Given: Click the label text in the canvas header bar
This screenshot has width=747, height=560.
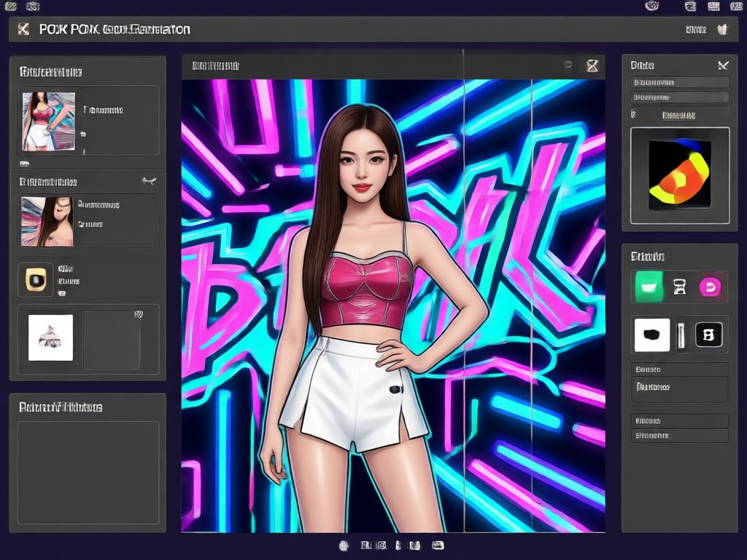Looking at the screenshot, I should (216, 66).
